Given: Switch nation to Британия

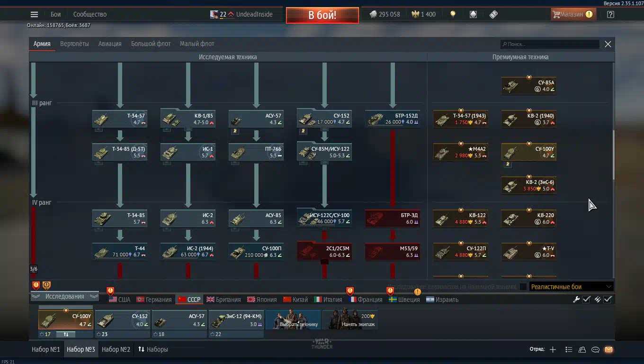Looking at the screenshot, I should 224,300.
